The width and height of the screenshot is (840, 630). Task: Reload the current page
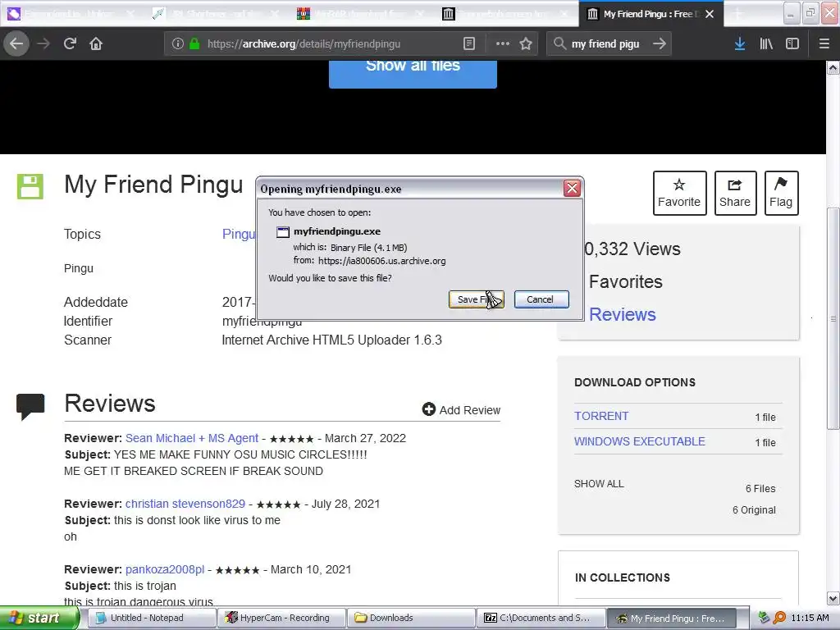(x=70, y=44)
